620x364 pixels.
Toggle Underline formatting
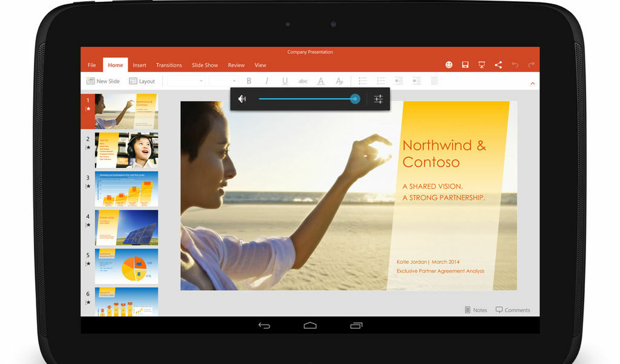coord(285,81)
